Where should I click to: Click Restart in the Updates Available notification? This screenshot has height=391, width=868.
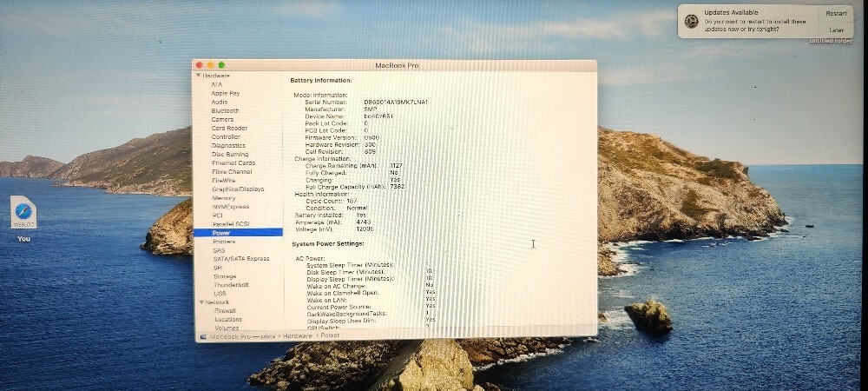click(x=836, y=13)
